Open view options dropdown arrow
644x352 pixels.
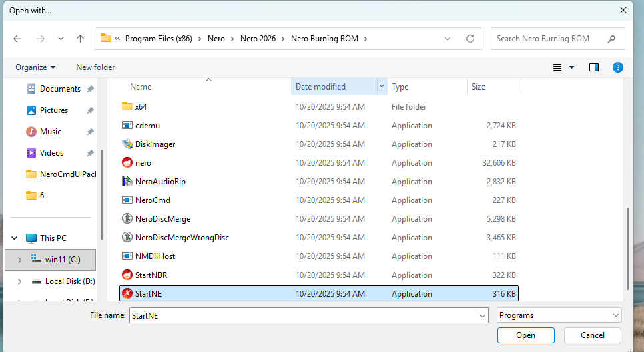click(571, 67)
